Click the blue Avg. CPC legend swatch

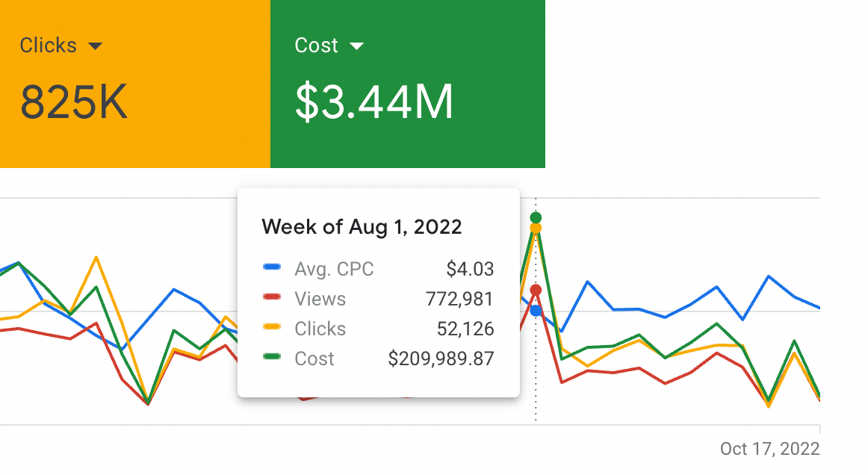point(273,267)
